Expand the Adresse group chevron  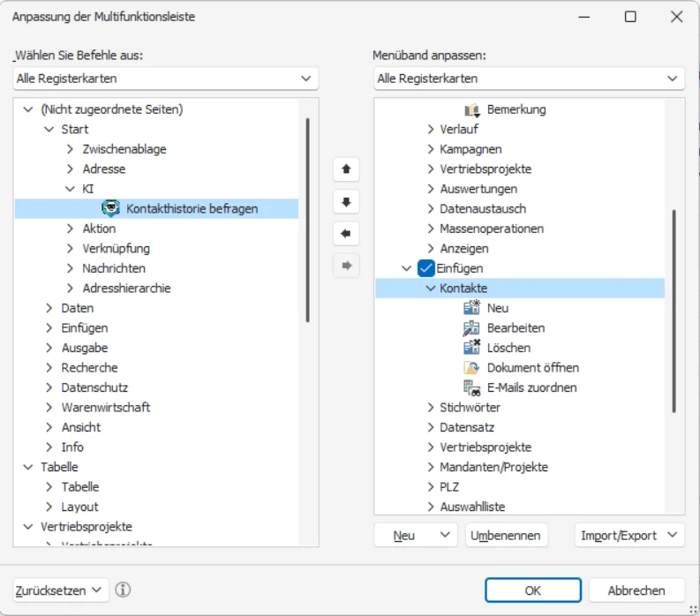point(70,169)
